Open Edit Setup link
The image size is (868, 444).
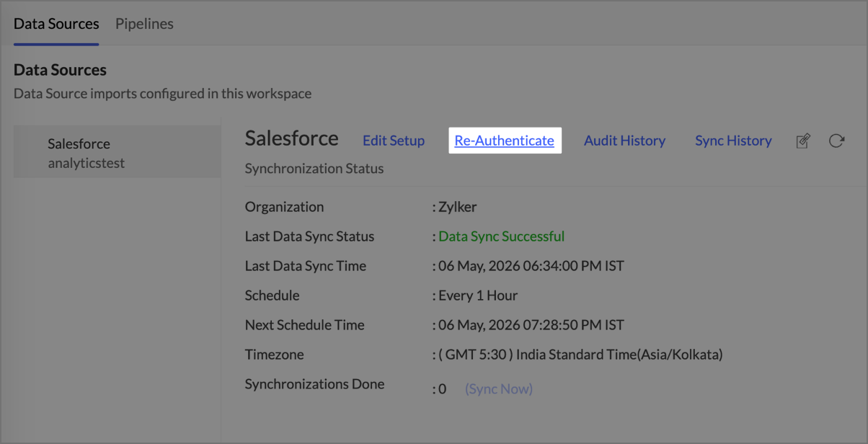click(394, 141)
